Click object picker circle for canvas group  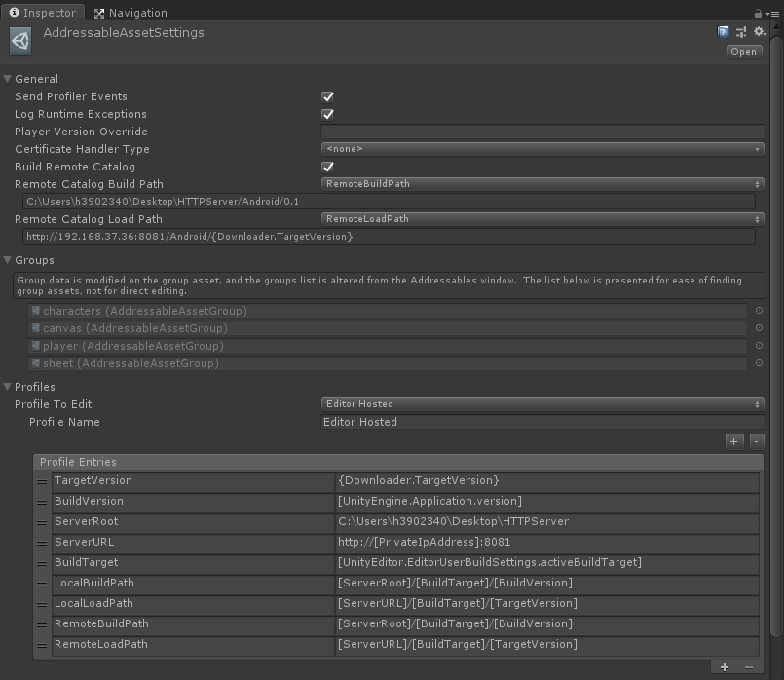tap(759, 328)
